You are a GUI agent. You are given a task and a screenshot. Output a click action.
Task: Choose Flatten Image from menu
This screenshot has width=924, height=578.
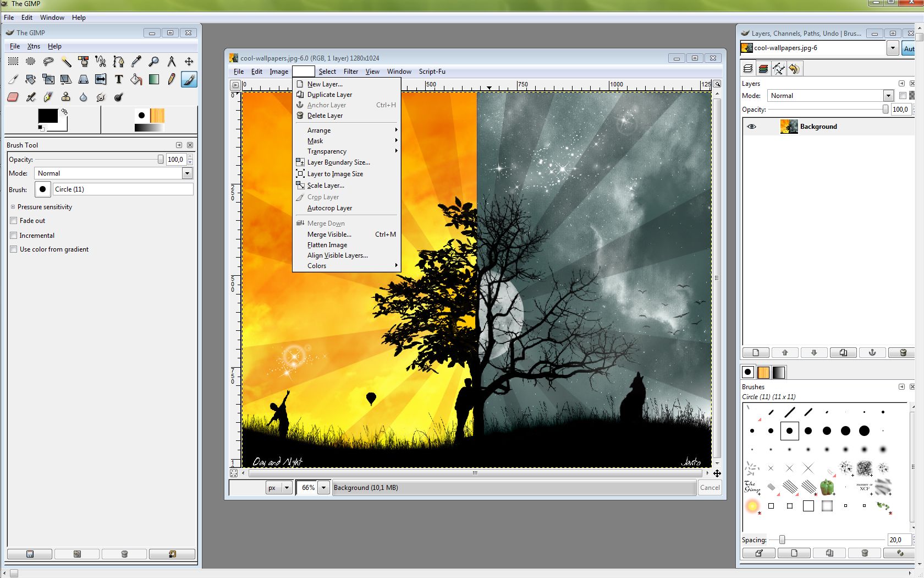[346, 245]
